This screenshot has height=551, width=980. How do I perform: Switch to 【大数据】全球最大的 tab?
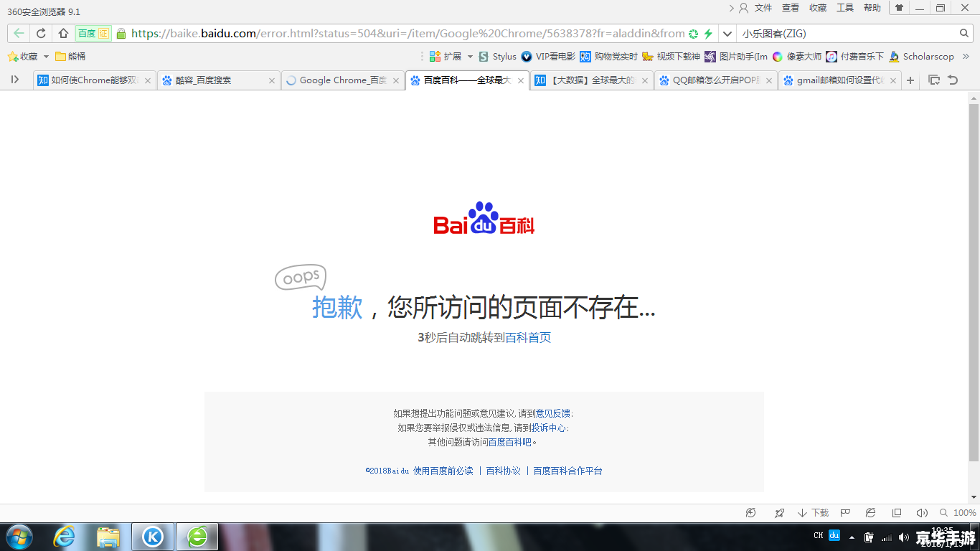pyautogui.click(x=591, y=80)
